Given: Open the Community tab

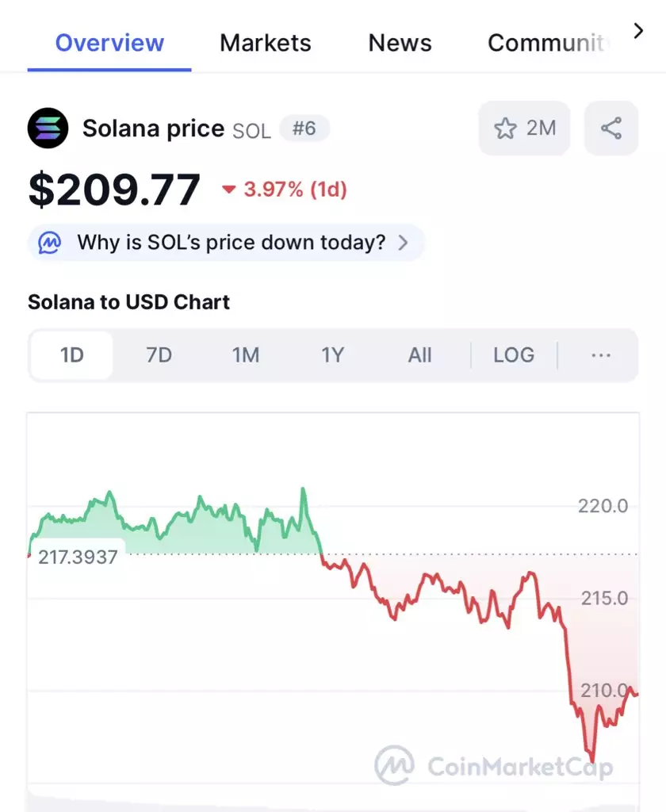Looking at the screenshot, I should click(546, 43).
